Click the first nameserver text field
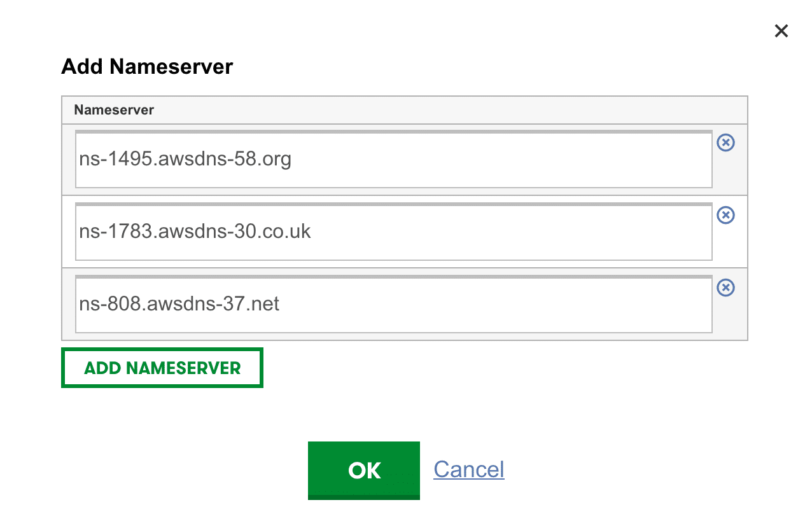 tap(393, 159)
